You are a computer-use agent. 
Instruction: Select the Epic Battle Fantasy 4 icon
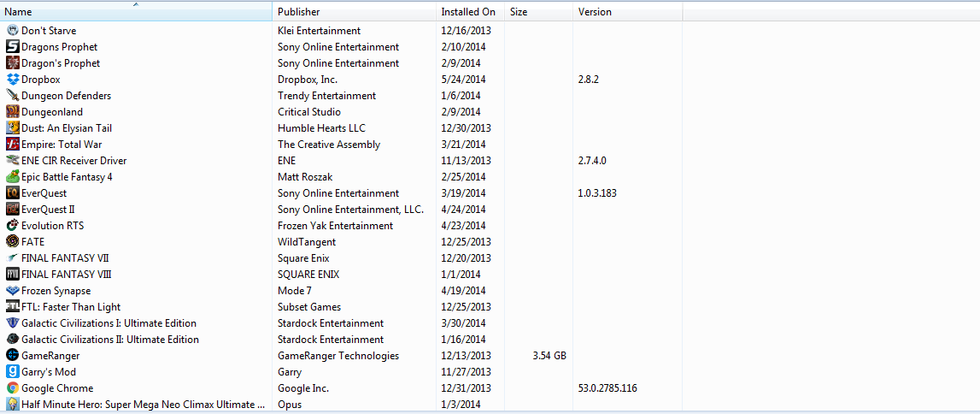[x=13, y=176]
